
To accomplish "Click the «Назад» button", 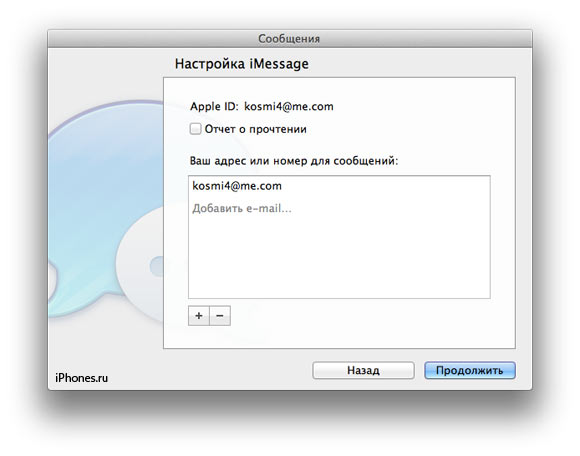I will [363, 370].
